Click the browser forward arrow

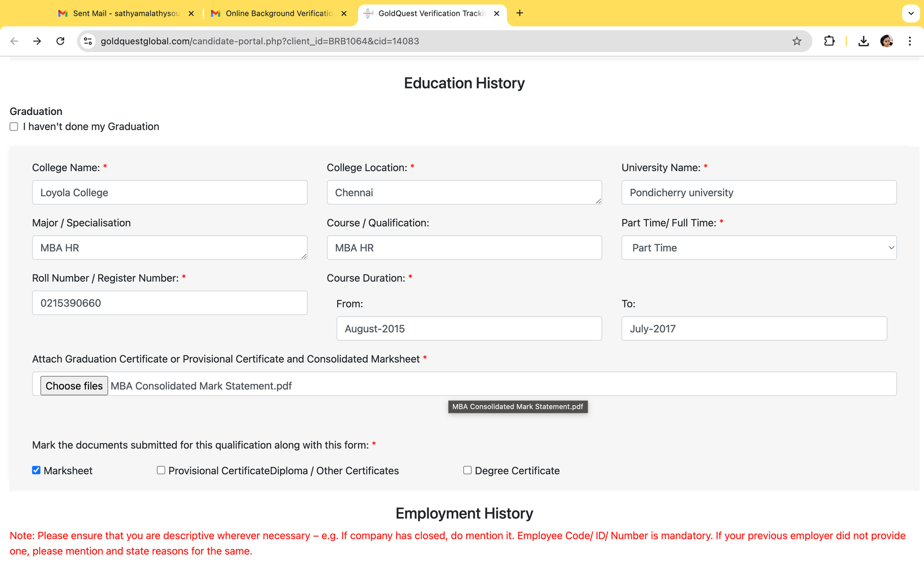[x=37, y=41]
